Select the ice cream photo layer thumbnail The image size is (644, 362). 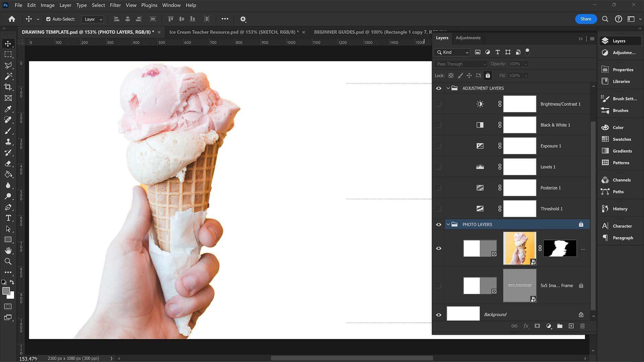[520, 248]
